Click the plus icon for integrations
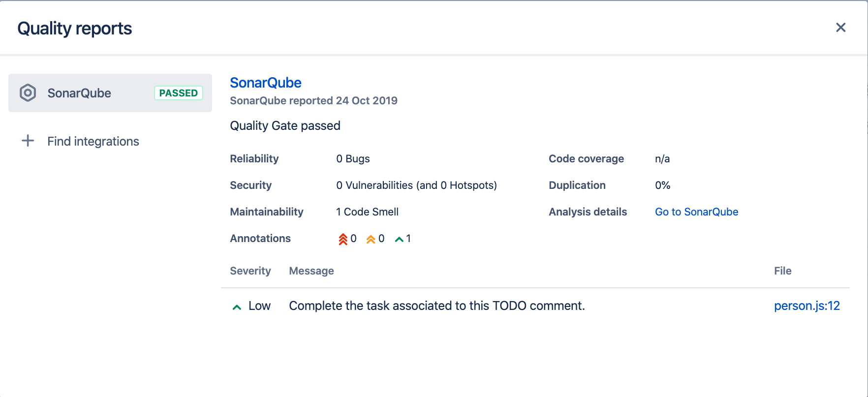 pos(28,141)
